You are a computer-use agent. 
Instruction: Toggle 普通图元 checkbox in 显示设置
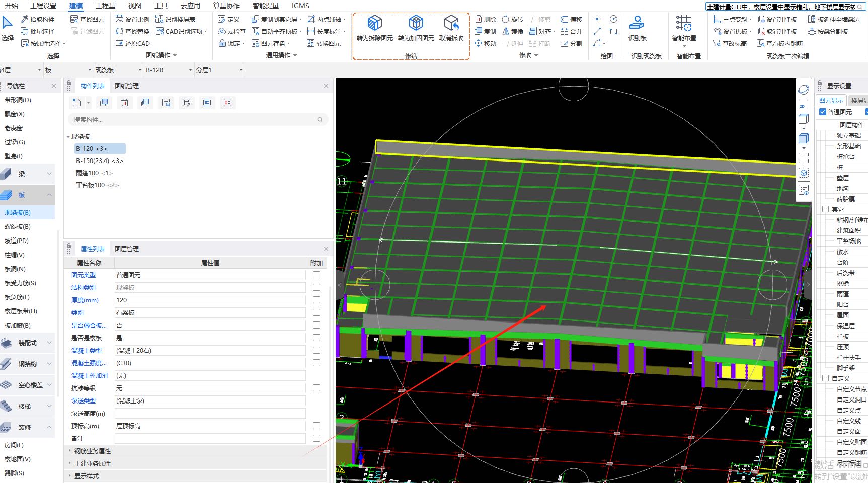pos(823,112)
